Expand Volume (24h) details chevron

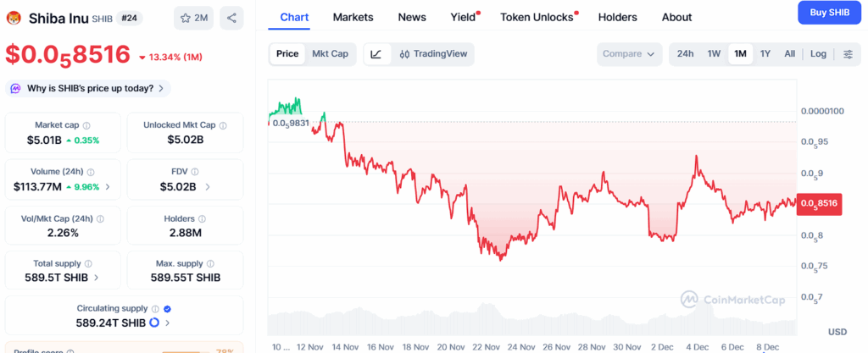pos(107,187)
